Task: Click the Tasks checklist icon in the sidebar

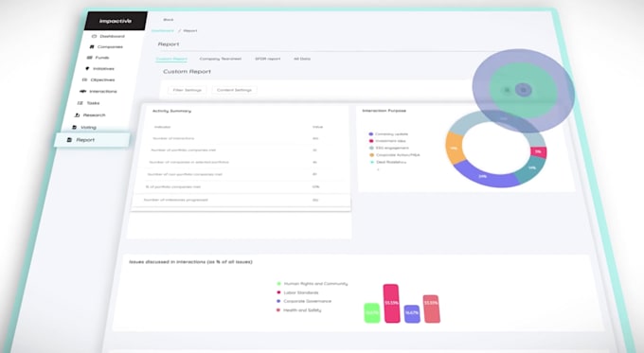Action: coord(80,103)
